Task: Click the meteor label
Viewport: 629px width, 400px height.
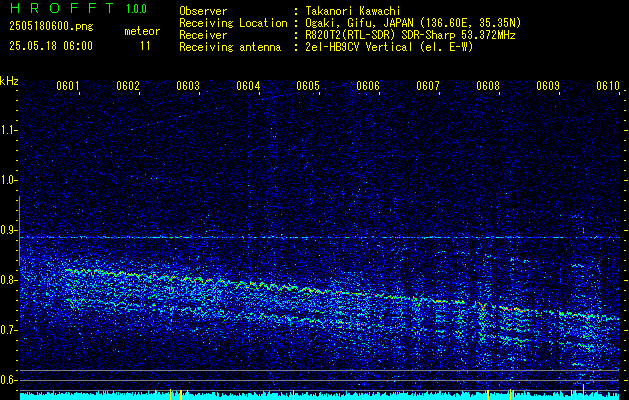Action: click(x=142, y=31)
